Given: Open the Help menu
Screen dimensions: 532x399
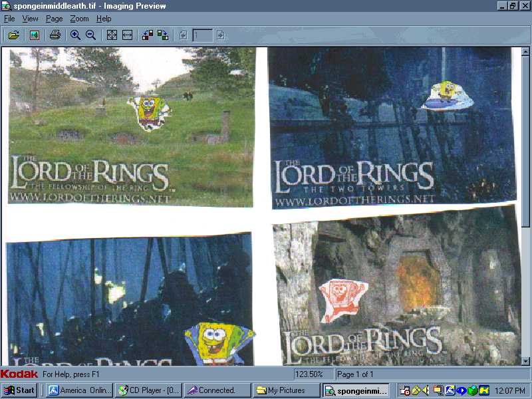Looking at the screenshot, I should pyautogui.click(x=104, y=19).
